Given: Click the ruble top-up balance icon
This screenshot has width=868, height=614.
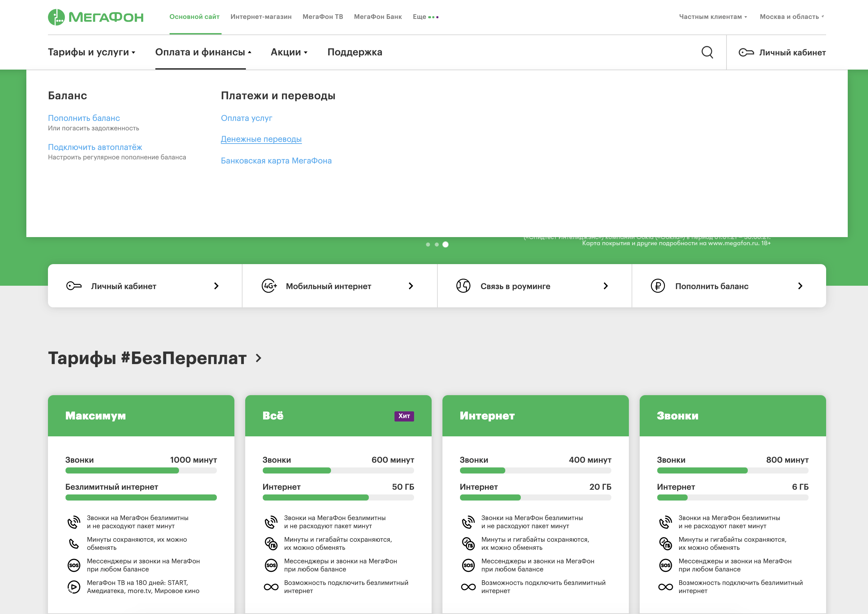Looking at the screenshot, I should coord(658,286).
